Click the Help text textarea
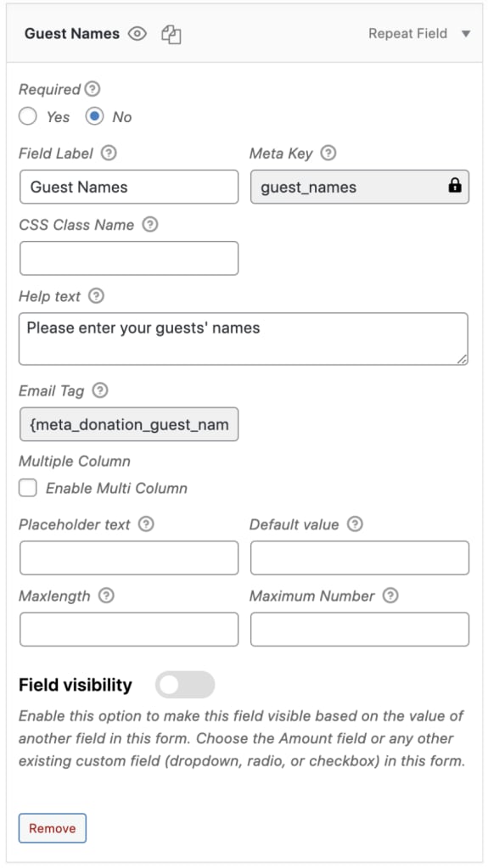488x868 pixels. pos(244,339)
